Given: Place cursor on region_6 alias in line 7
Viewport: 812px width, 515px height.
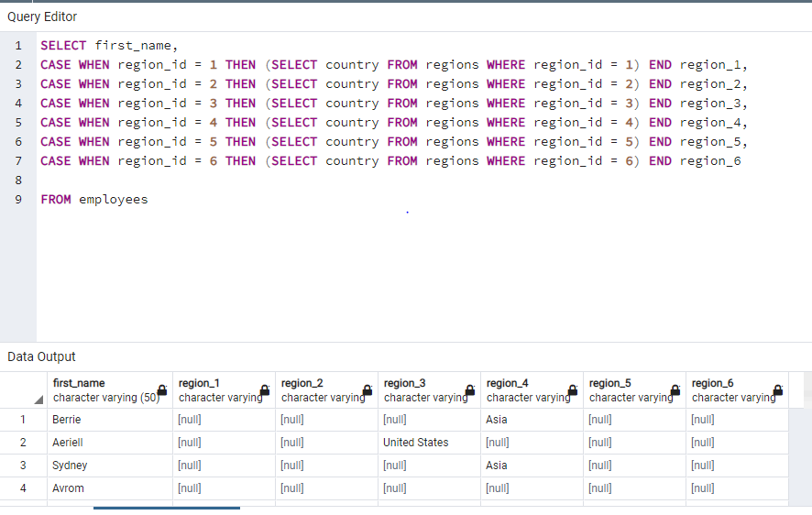Looking at the screenshot, I should [710, 161].
